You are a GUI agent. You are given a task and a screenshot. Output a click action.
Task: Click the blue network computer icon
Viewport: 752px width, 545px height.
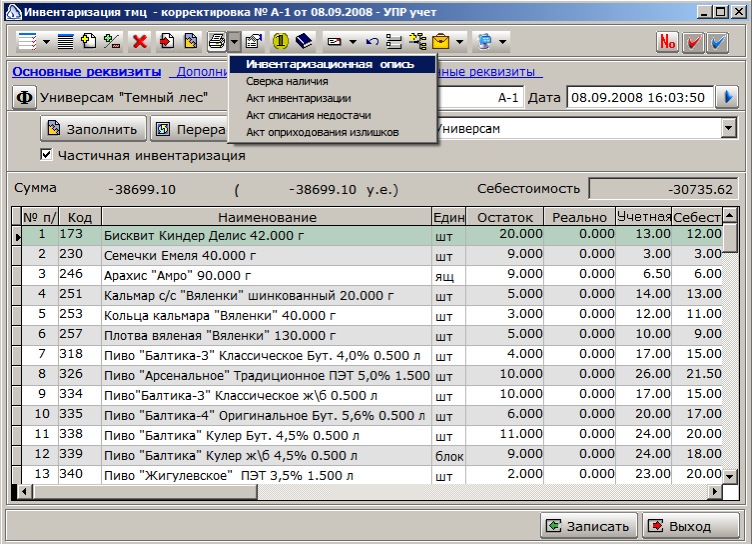(x=485, y=42)
